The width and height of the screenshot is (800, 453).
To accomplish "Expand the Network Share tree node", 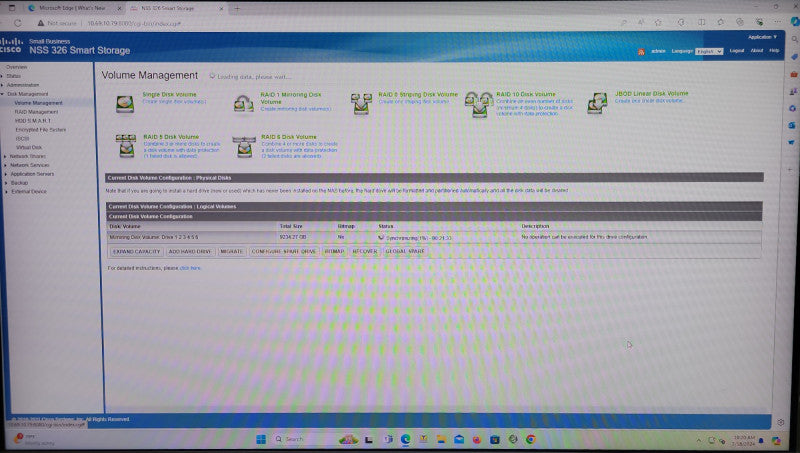I will 6,157.
